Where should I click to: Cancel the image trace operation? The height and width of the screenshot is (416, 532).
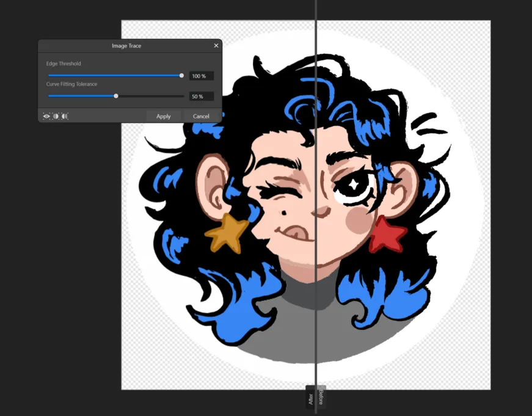201,115
